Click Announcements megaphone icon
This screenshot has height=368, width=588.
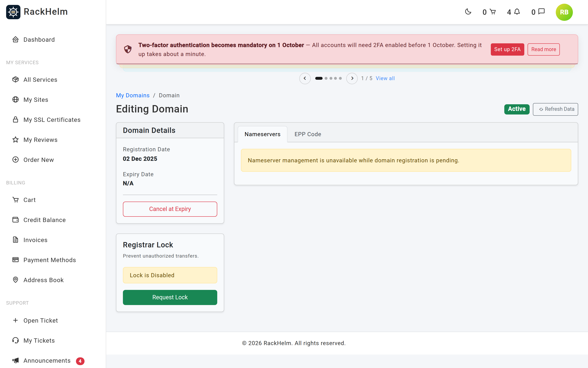pyautogui.click(x=16, y=360)
